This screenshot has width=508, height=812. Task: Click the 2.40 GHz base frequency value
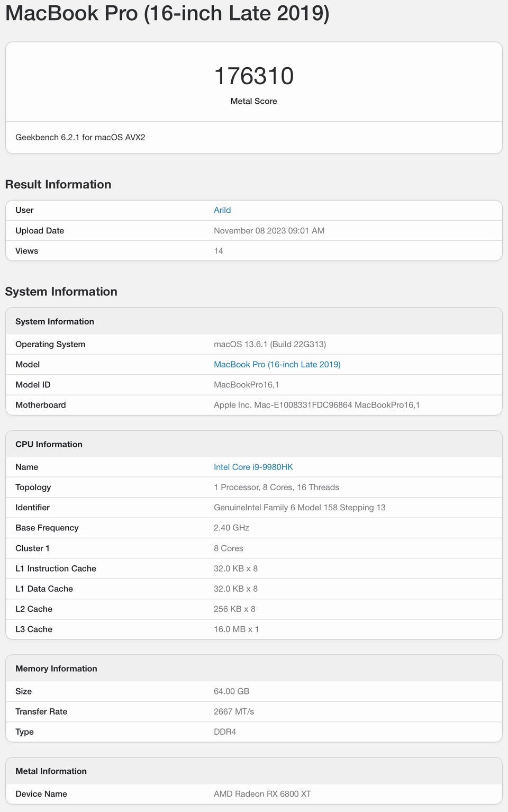(x=231, y=528)
